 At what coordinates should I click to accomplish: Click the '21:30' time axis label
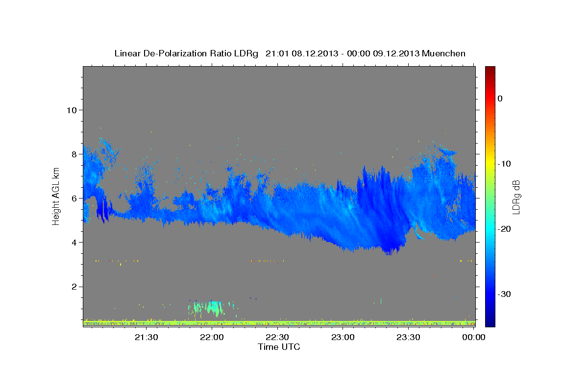[147, 337]
